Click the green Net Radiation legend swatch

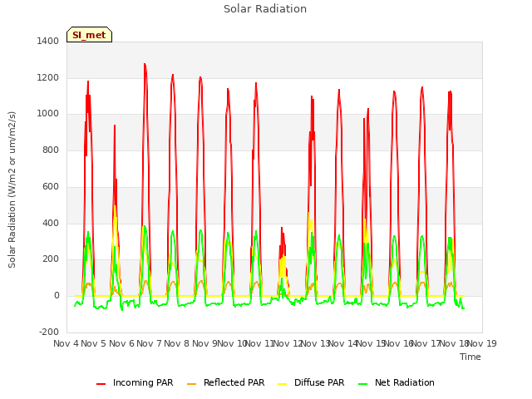[x=363, y=384]
